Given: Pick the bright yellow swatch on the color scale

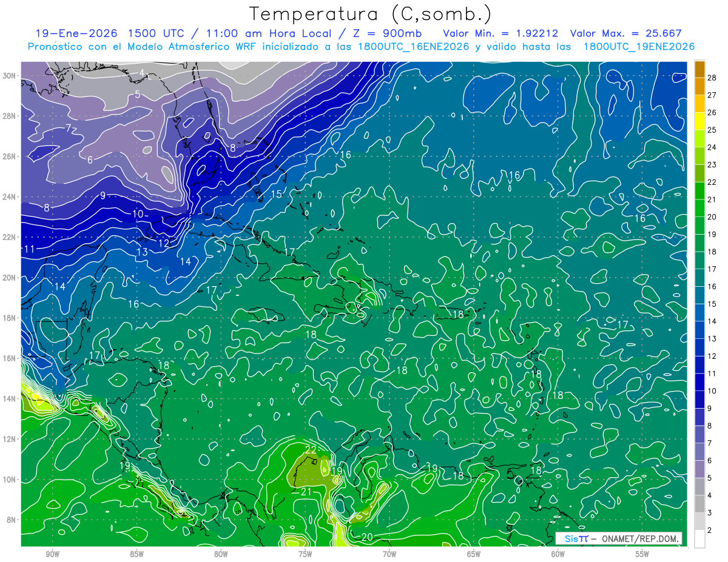Looking at the screenshot, I should click(699, 121).
